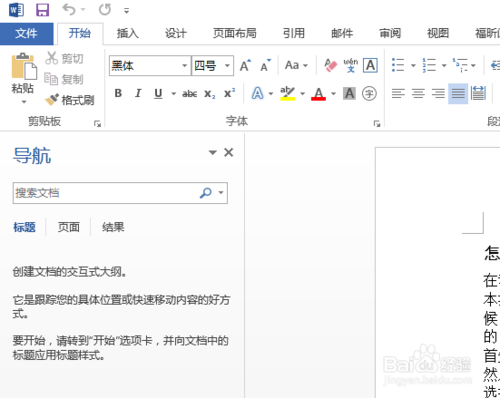Click the 格式刷 format painter
The image size is (500, 398).
[70, 100]
